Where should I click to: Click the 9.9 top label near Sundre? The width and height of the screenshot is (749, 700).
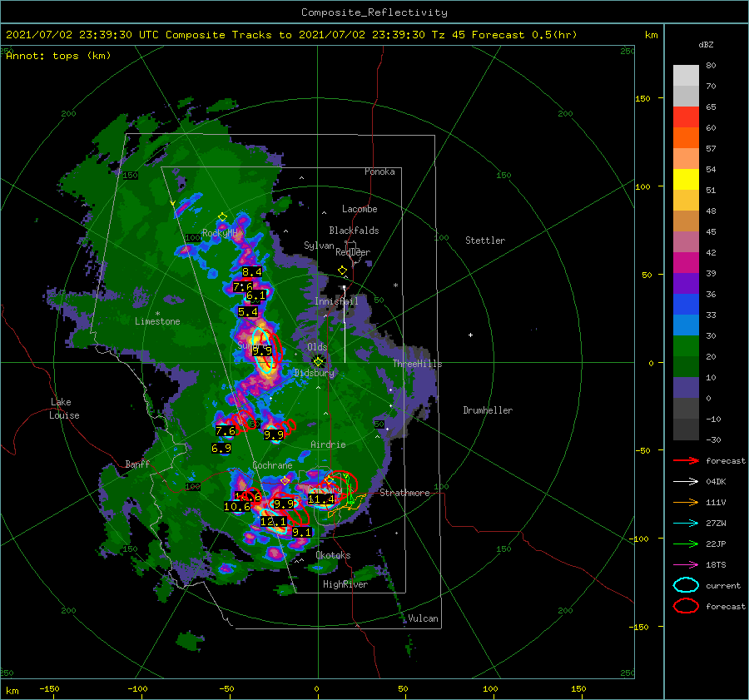tap(262, 350)
